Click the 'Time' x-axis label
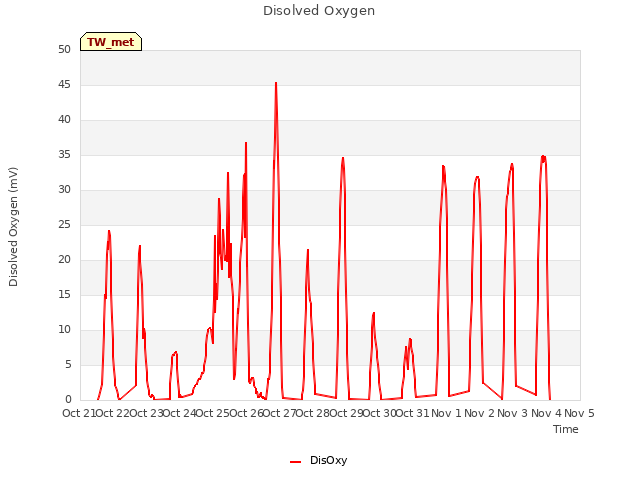Viewport: 640px width, 480px height. click(565, 429)
